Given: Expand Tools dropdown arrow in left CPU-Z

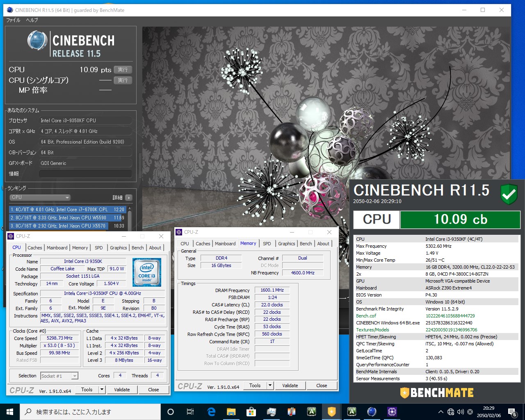Looking at the screenshot, I should [102, 390].
